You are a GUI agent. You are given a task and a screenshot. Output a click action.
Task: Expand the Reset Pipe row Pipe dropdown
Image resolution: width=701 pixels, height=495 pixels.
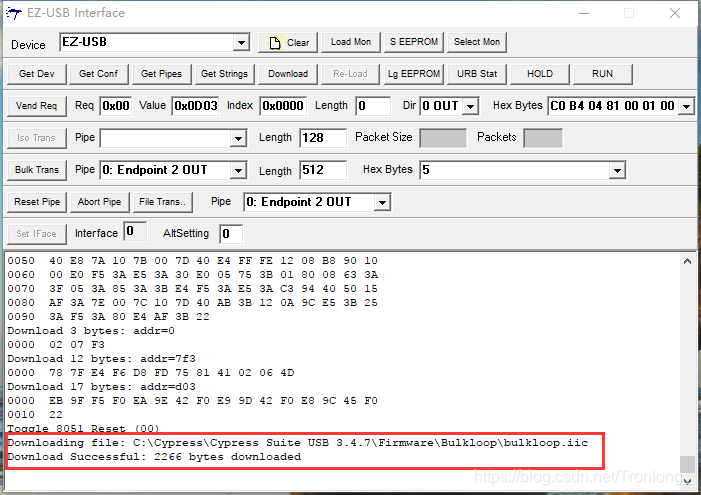(x=382, y=203)
